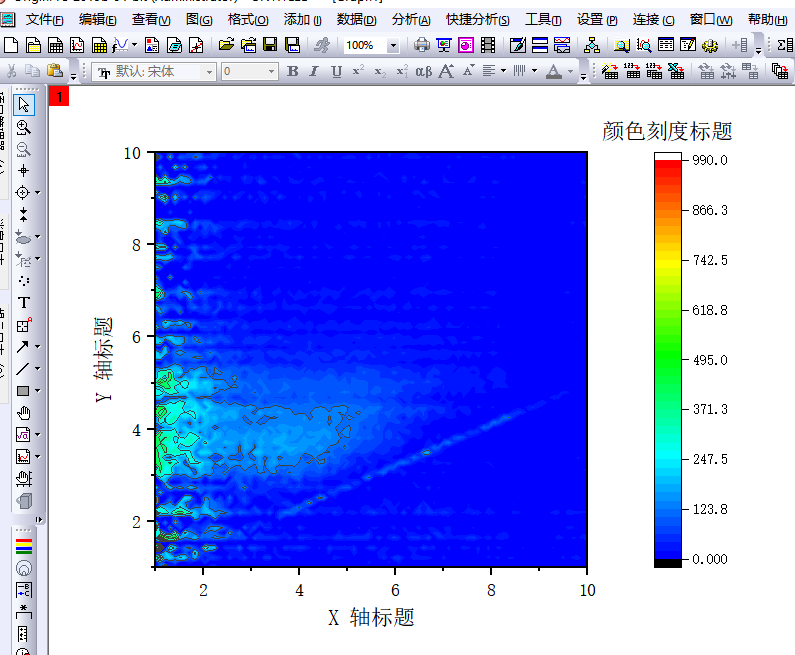Click the Video Builder film icon
The image size is (795, 655).
[488, 45]
